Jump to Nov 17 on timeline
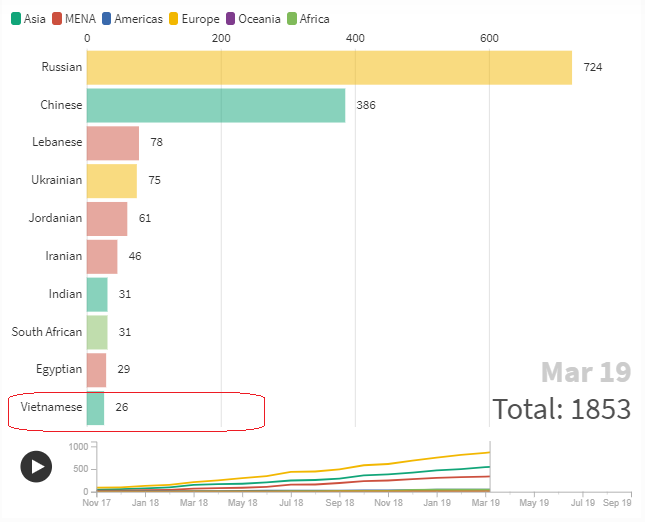This screenshot has height=522, width=645. point(97,503)
